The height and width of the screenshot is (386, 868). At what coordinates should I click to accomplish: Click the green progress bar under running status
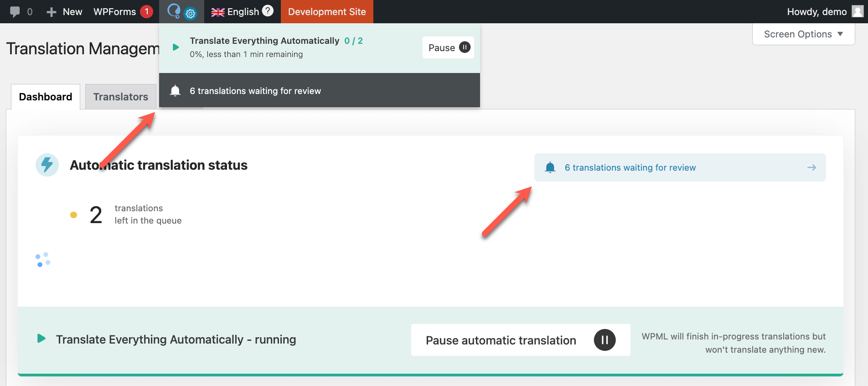[x=430, y=375]
